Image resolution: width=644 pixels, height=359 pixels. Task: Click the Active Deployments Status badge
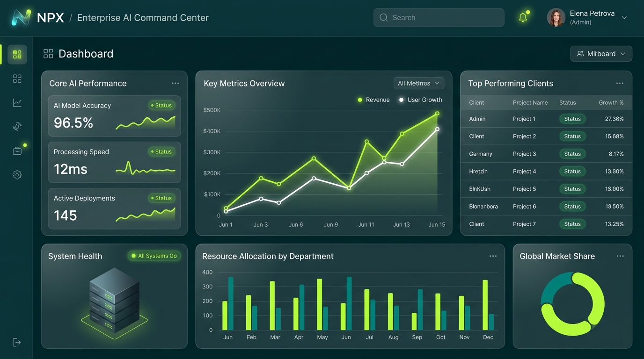tap(161, 198)
